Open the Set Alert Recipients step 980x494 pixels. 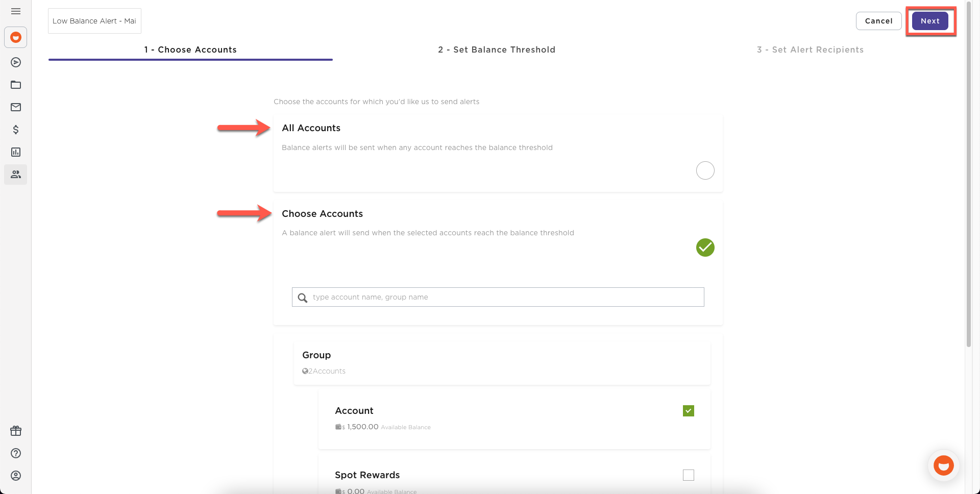(810, 50)
